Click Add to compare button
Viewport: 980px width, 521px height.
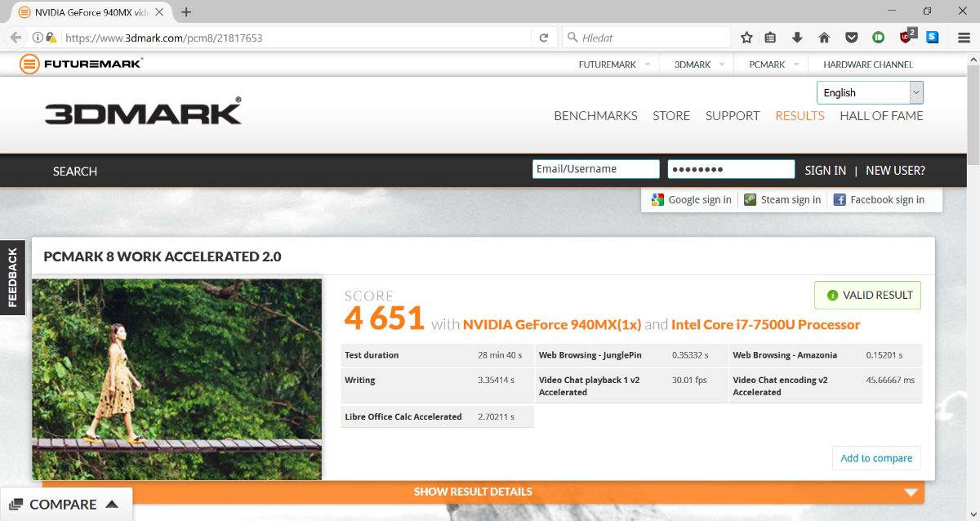point(876,458)
